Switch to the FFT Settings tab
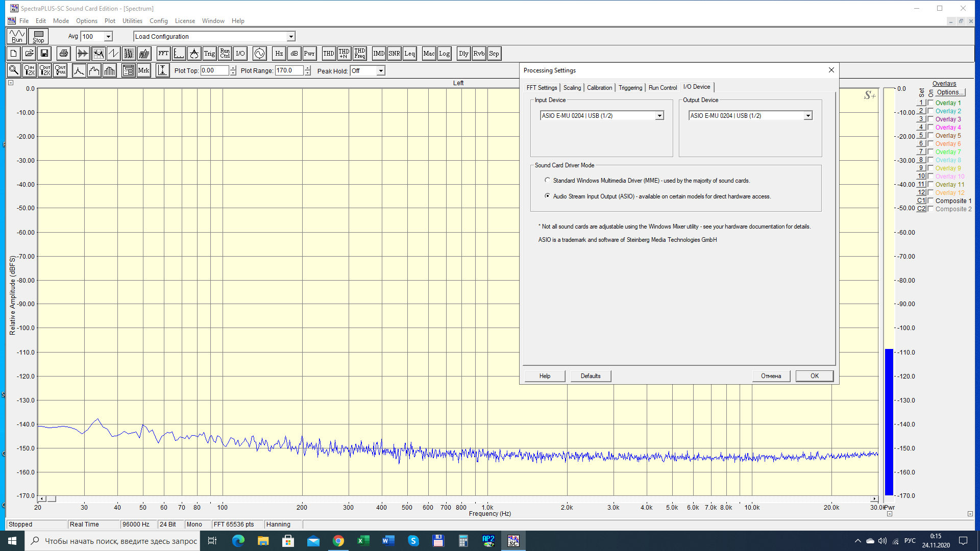Image resolution: width=980 pixels, height=551 pixels. 542,88
